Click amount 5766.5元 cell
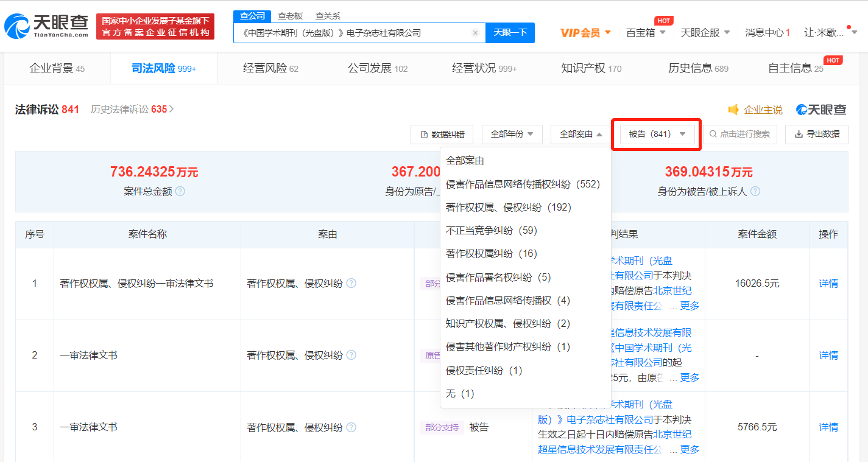The height and width of the screenshot is (462, 868). (757, 427)
